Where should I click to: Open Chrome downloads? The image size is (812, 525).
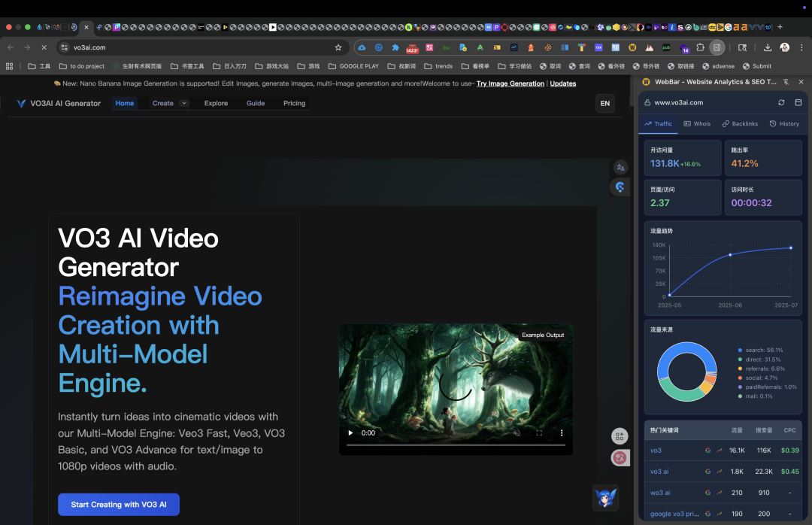point(768,47)
